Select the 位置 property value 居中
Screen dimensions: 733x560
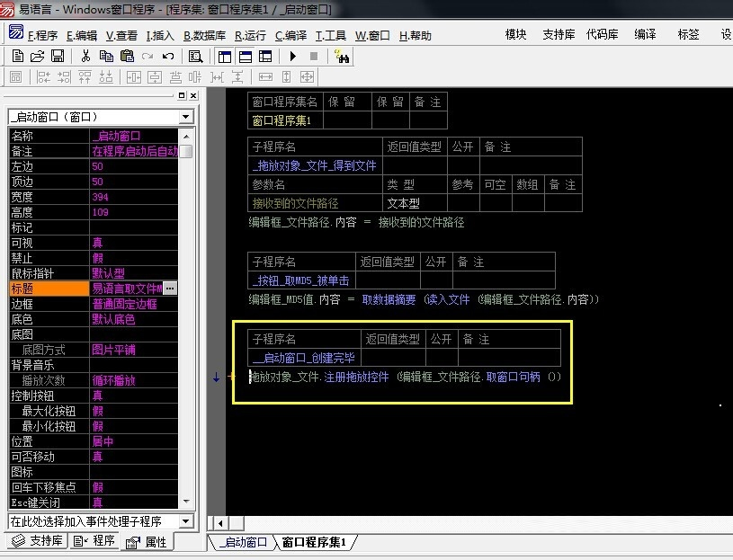(x=134, y=441)
